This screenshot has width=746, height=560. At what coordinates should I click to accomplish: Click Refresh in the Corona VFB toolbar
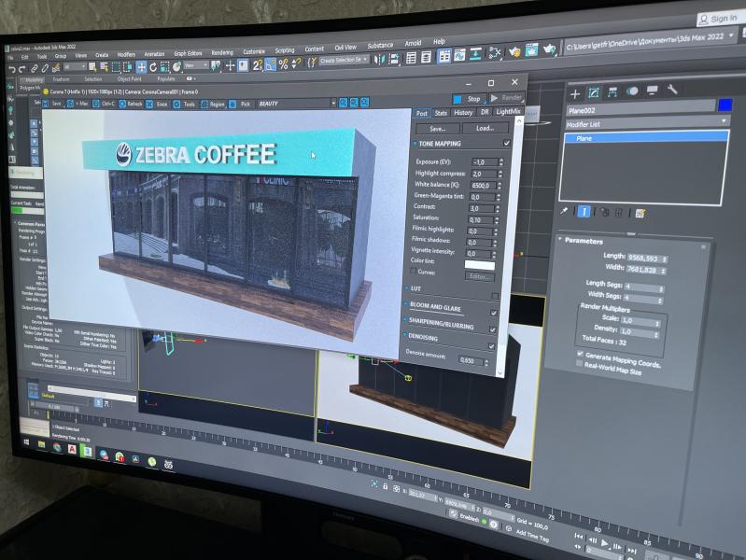coord(131,104)
